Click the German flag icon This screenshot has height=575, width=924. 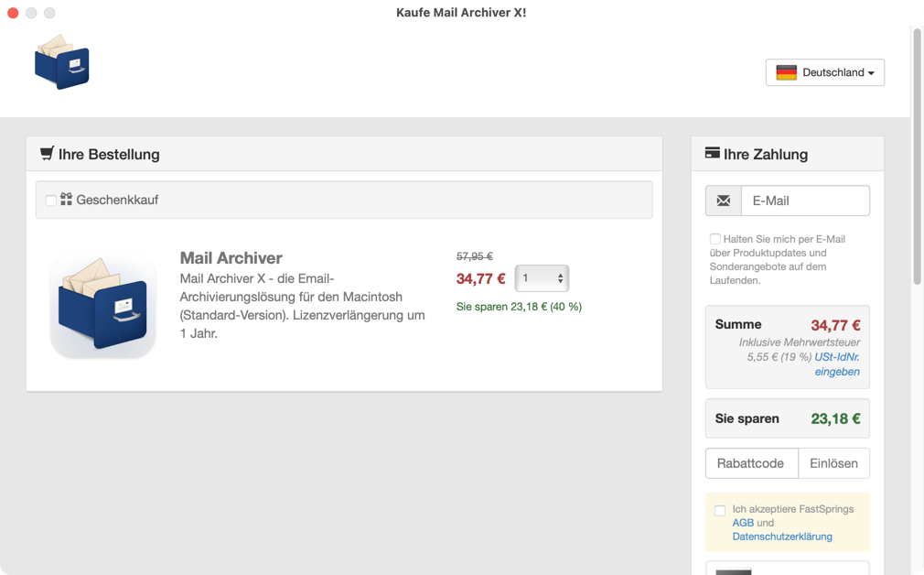[786, 72]
